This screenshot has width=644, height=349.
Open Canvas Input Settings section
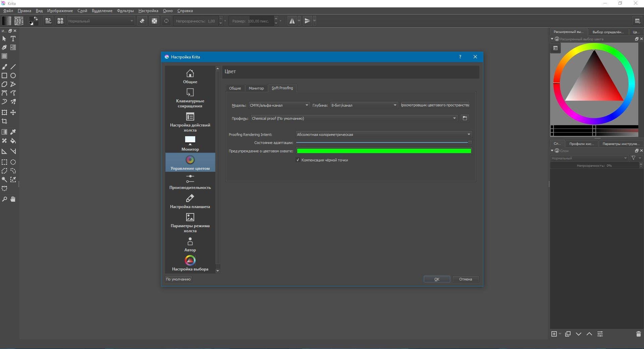coord(190,122)
